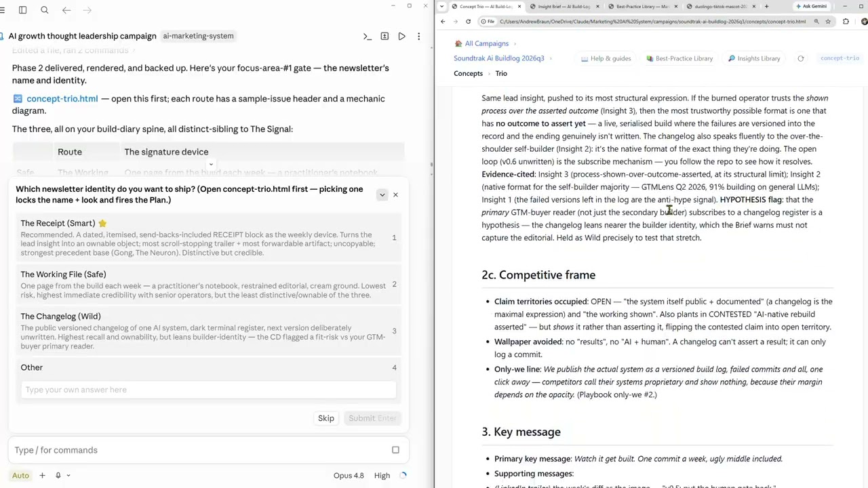Click the concept-trio tag chip
Viewport: 868px width, 488px height.
click(840, 58)
